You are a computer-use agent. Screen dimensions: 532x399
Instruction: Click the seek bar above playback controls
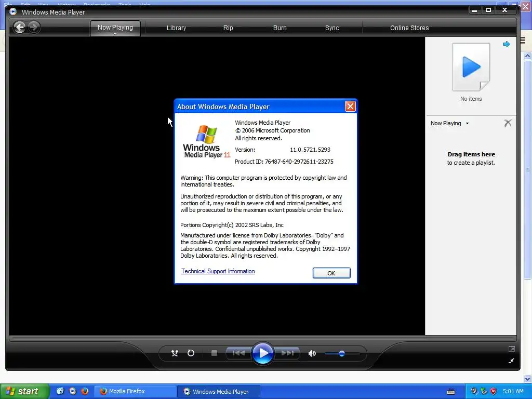click(x=262, y=338)
